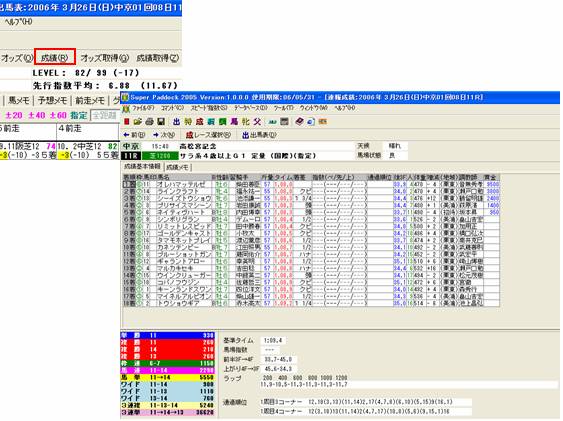
Task: Select 6th place row シンボリグラン
Action: [311, 219]
